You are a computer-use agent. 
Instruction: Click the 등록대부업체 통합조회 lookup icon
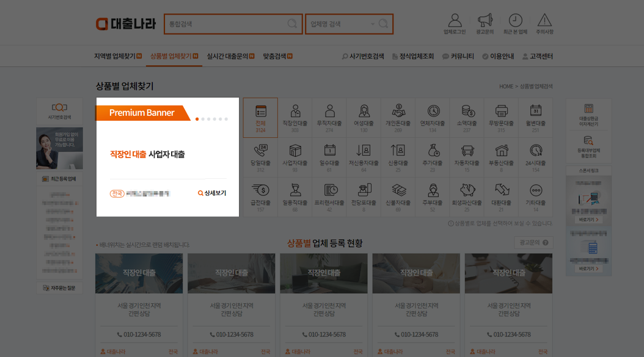pos(588,149)
